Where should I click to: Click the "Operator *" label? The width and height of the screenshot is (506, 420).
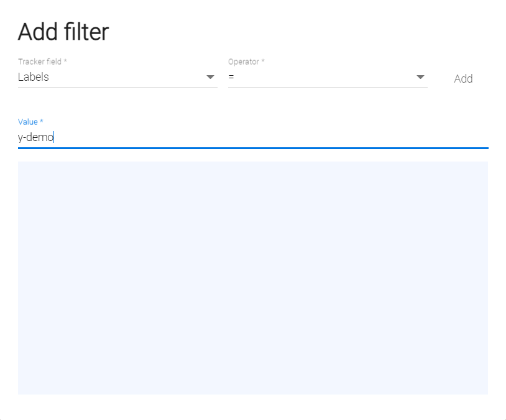(246, 62)
